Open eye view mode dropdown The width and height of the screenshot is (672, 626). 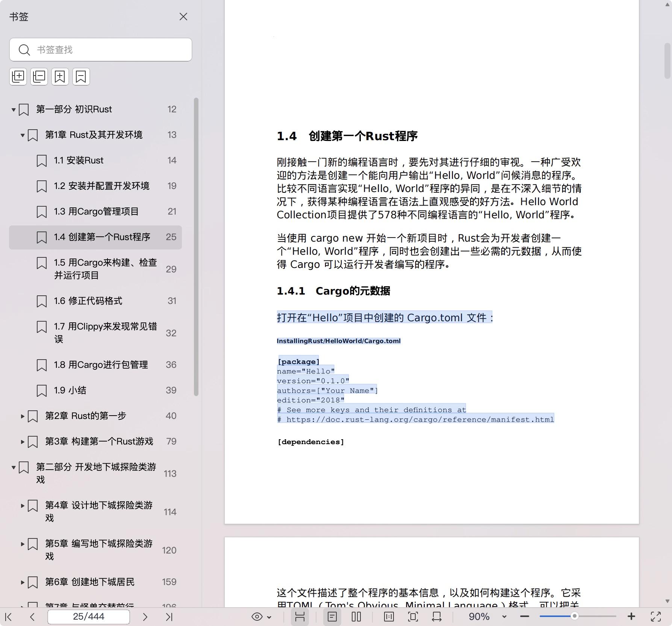coord(261,617)
